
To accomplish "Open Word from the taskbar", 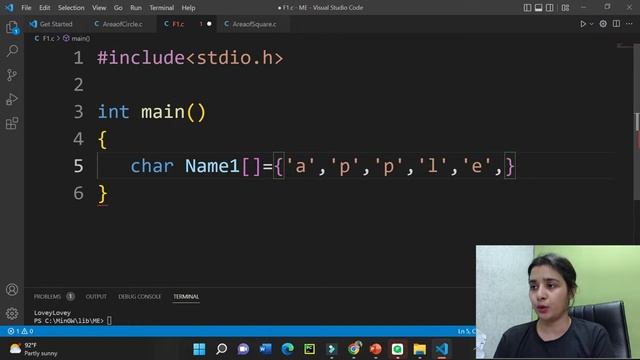I will coord(265,349).
